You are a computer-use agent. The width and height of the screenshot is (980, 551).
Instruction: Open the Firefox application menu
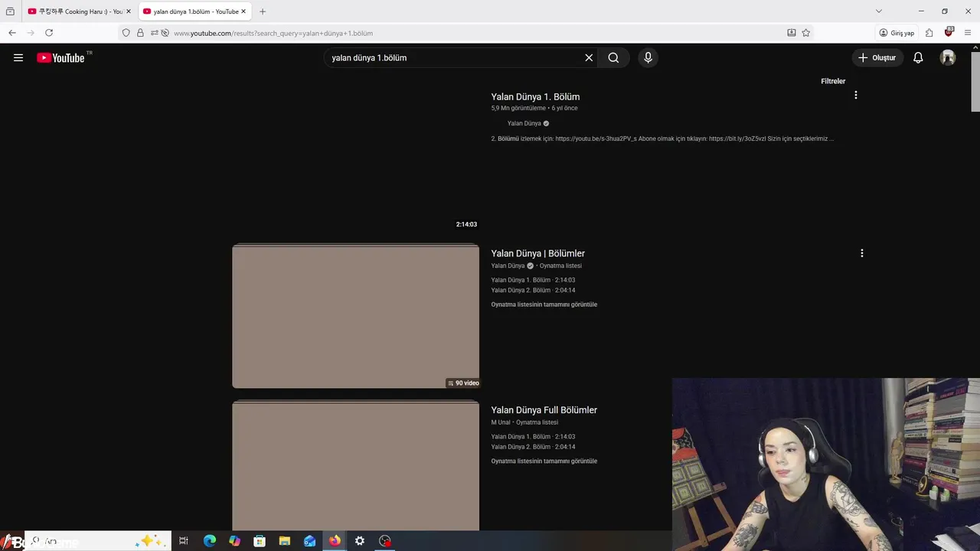(x=968, y=33)
